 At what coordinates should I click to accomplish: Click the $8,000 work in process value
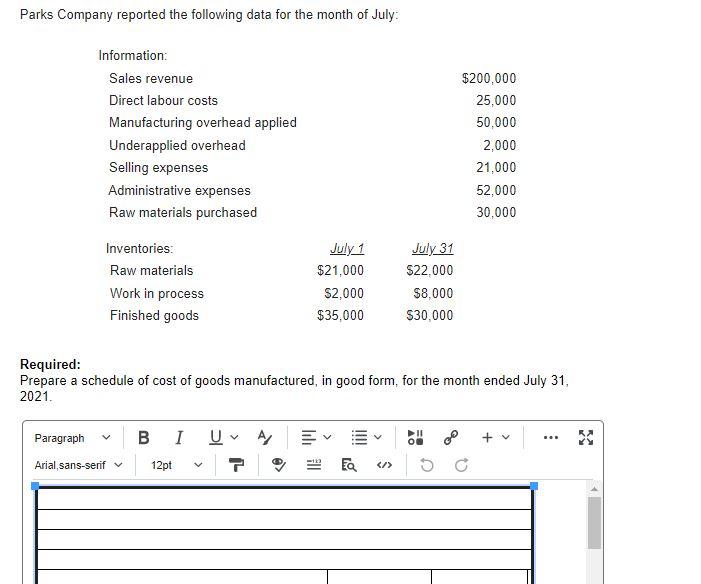(x=433, y=293)
